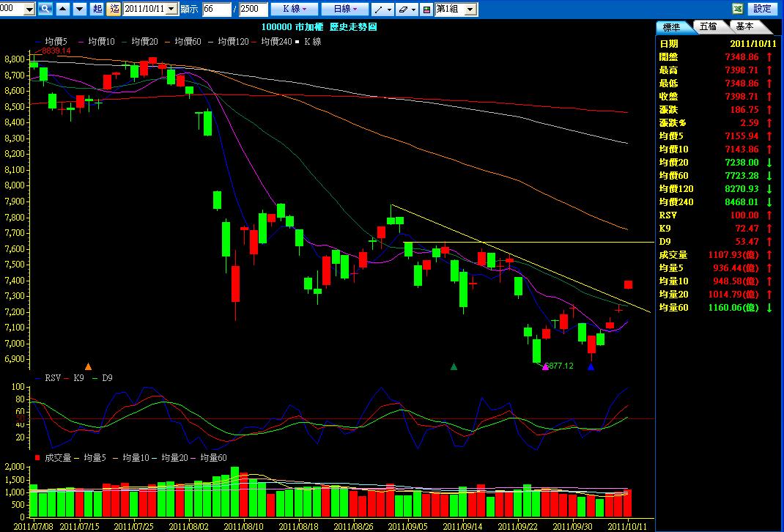Click the K9 indicator legend label
Viewport: 784px width, 532px height.
[x=78, y=378]
